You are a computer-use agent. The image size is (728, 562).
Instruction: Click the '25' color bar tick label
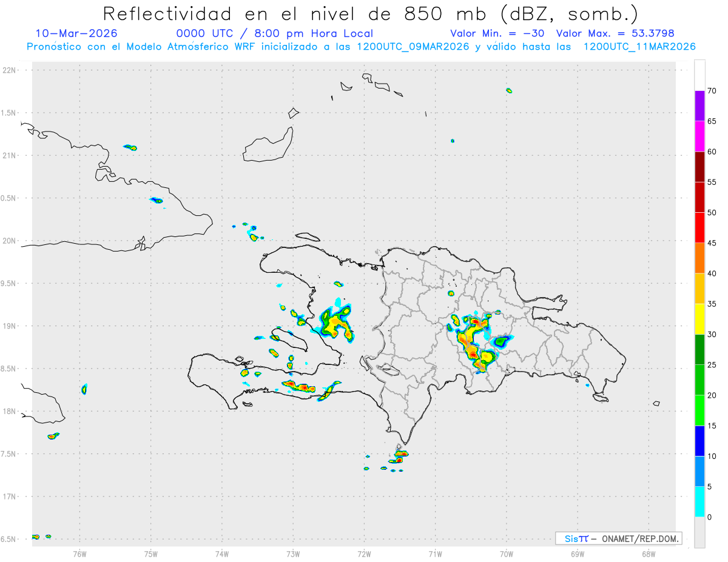tap(712, 365)
